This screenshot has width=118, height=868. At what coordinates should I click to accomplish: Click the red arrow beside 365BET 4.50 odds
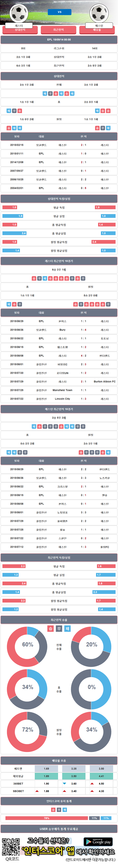coord(92,783)
